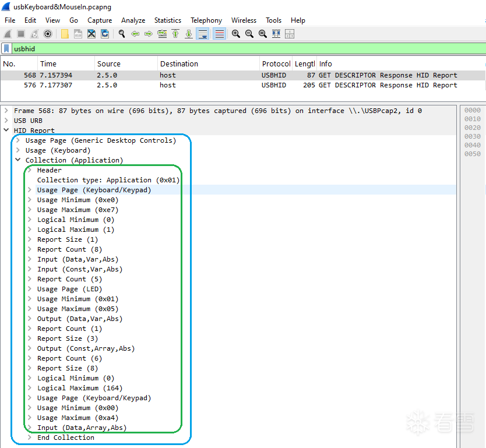Click the display filter bookmark icon

(x=6, y=49)
